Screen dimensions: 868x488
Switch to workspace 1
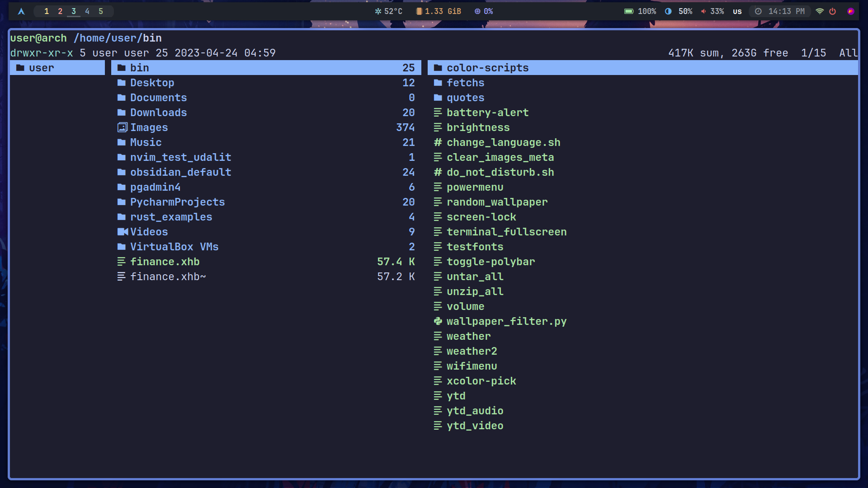[x=47, y=11]
